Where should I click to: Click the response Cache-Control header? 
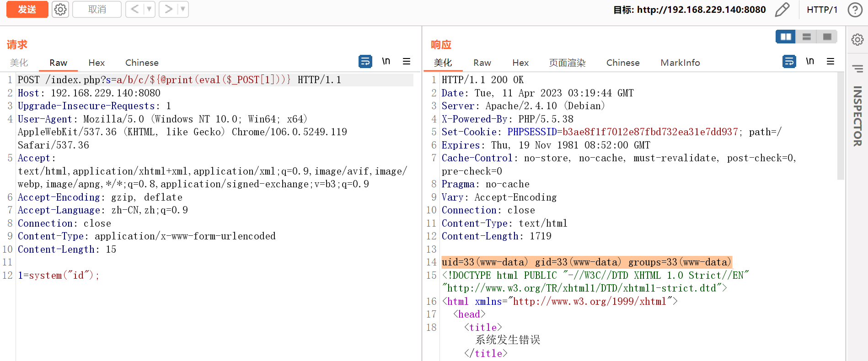click(619, 165)
